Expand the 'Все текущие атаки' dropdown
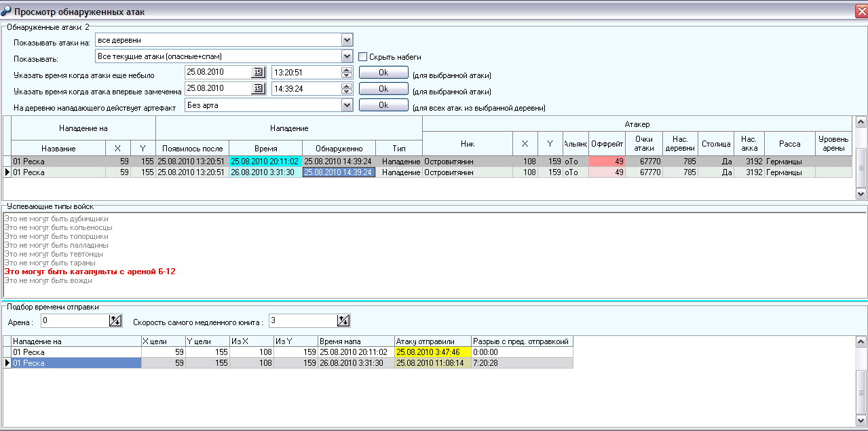The width and height of the screenshot is (868, 431). pyautogui.click(x=347, y=56)
